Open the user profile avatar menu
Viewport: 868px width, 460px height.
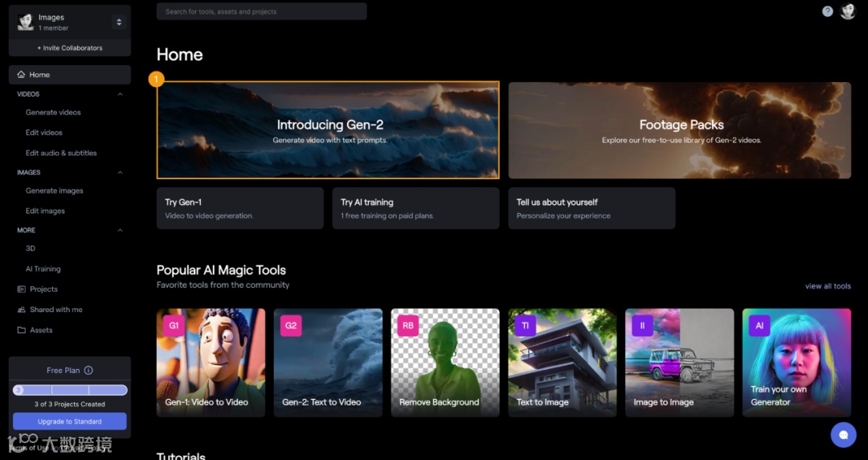point(848,11)
